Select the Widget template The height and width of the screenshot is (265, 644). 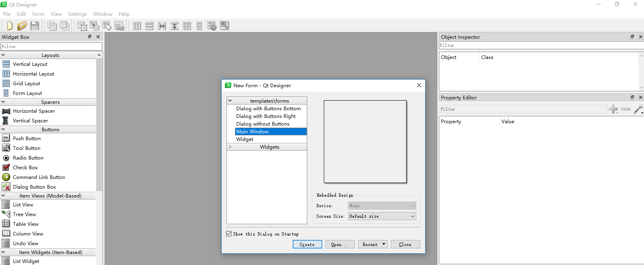tap(245, 139)
